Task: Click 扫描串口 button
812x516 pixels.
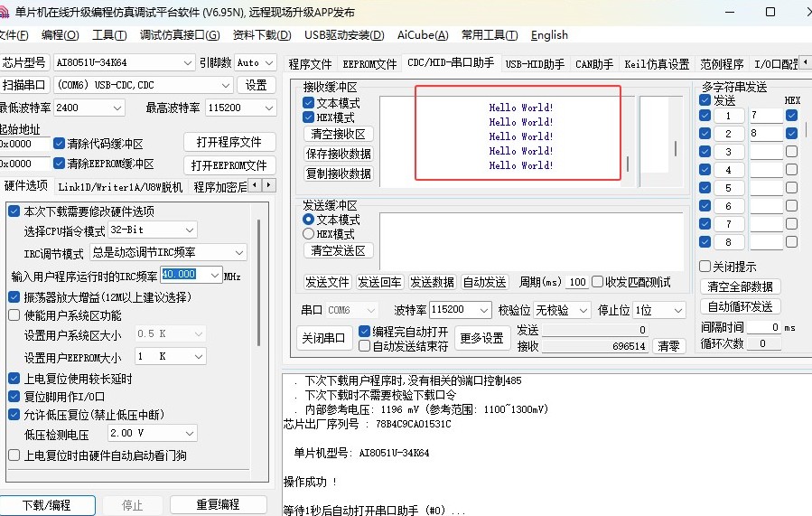Action: [24, 85]
